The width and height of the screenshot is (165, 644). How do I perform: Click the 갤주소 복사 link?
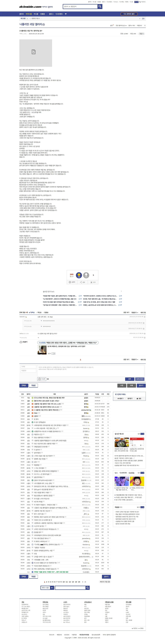coord(132,26)
